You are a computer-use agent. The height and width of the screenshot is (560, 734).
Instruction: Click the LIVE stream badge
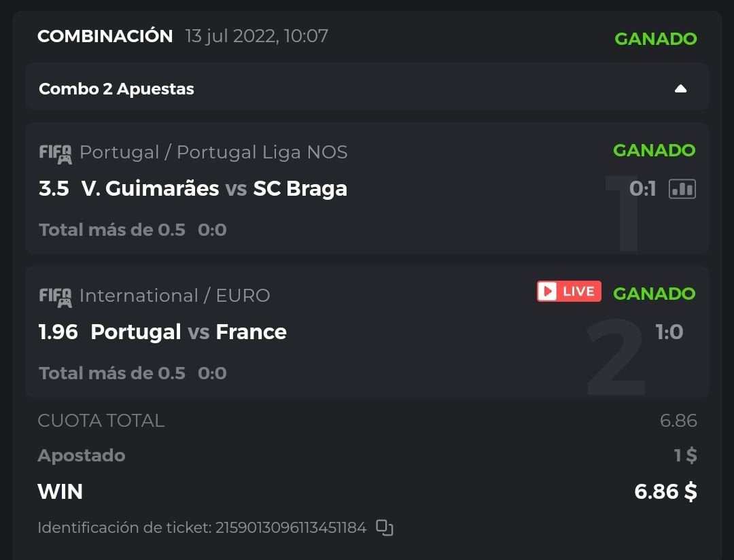[569, 292]
